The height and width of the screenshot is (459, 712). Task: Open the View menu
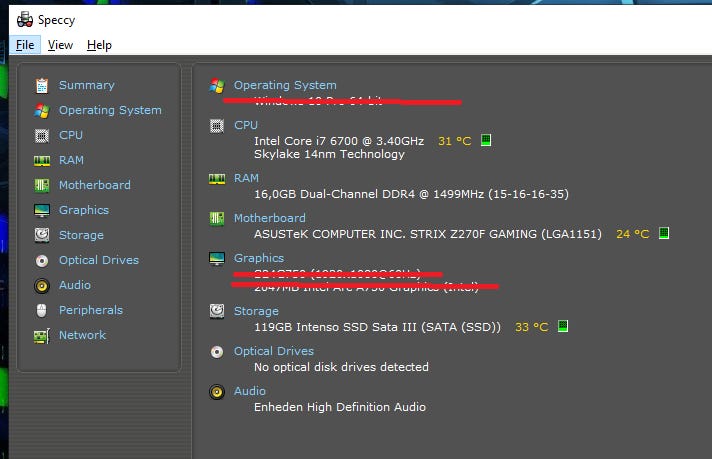[60, 45]
